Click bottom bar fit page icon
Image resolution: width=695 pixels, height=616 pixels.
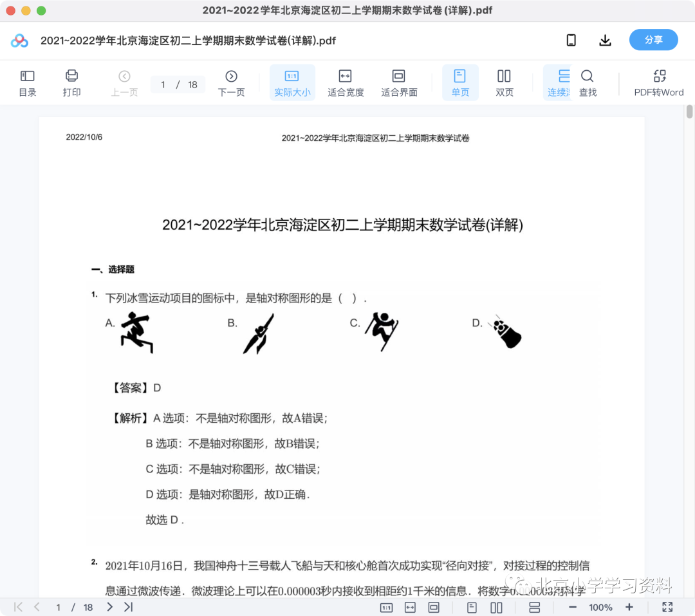[434, 608]
